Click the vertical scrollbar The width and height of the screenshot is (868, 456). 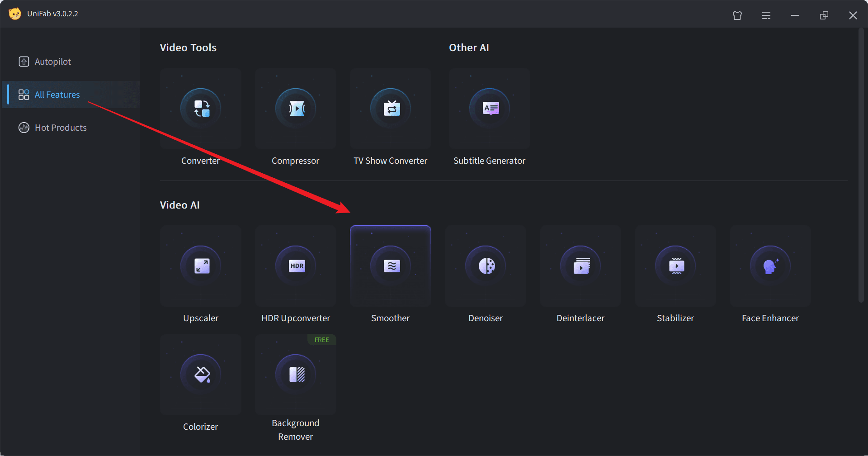click(x=861, y=165)
